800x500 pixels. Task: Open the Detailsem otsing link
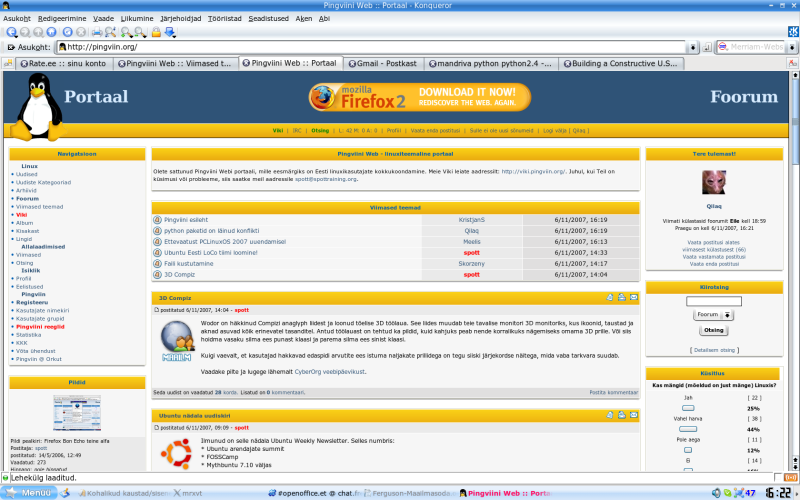point(714,350)
